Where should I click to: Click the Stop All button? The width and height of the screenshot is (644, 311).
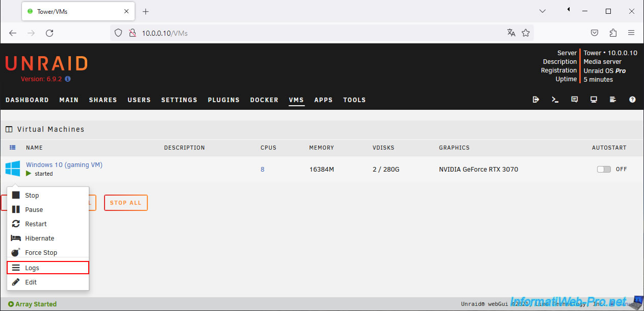click(125, 203)
